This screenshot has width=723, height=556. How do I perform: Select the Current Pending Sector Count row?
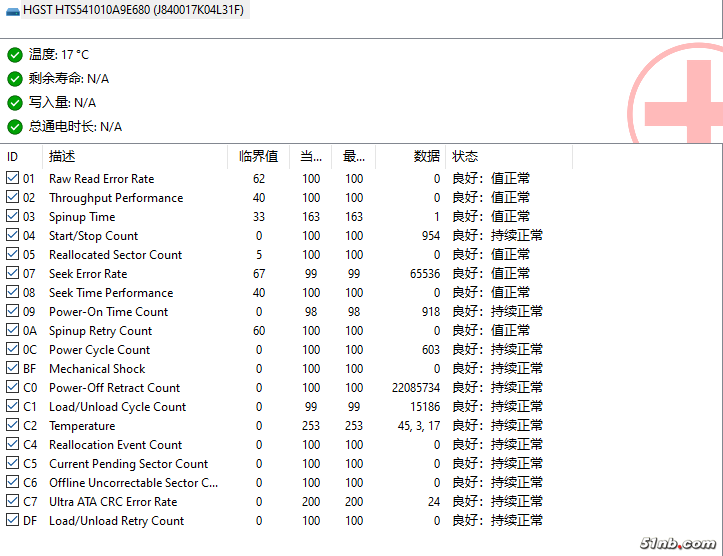[128, 464]
